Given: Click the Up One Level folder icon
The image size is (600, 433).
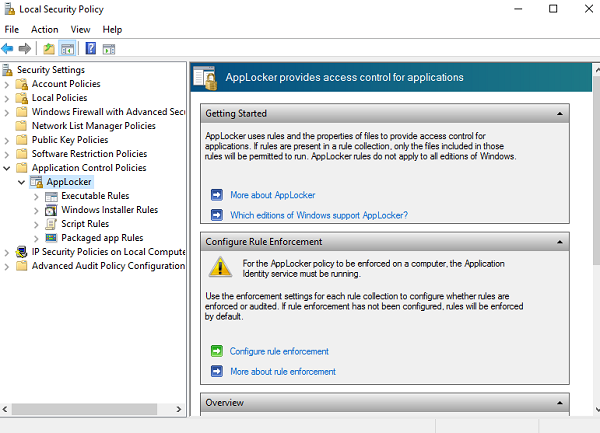Looking at the screenshot, I should pyautogui.click(x=49, y=48).
